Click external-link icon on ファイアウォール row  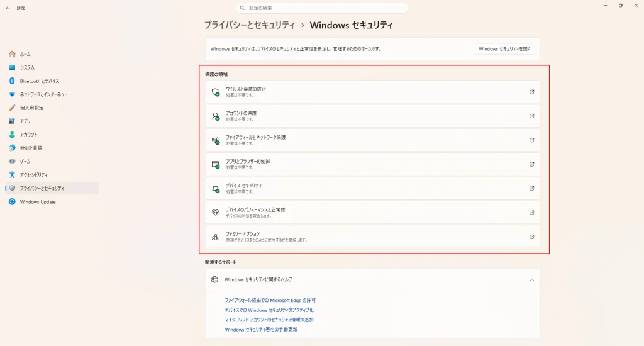tap(531, 140)
